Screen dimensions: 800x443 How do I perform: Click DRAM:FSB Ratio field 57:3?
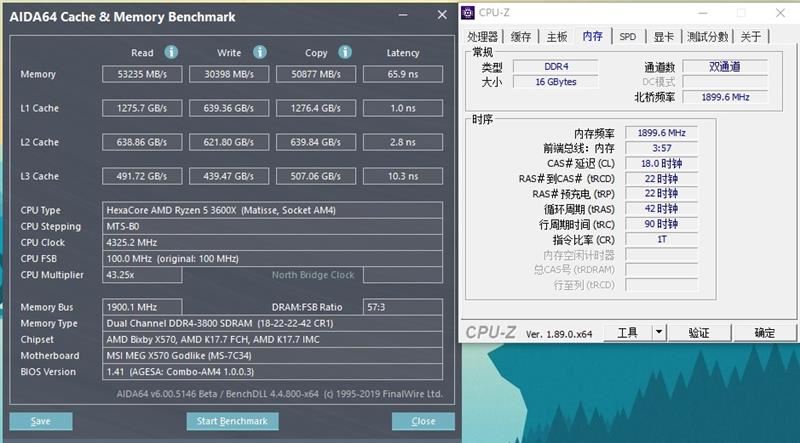coord(403,307)
